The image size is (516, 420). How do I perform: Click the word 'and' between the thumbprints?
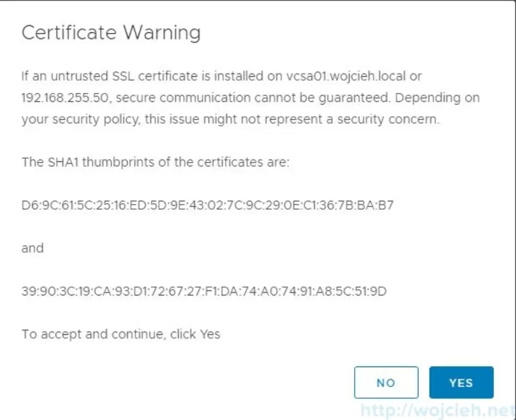(33, 248)
